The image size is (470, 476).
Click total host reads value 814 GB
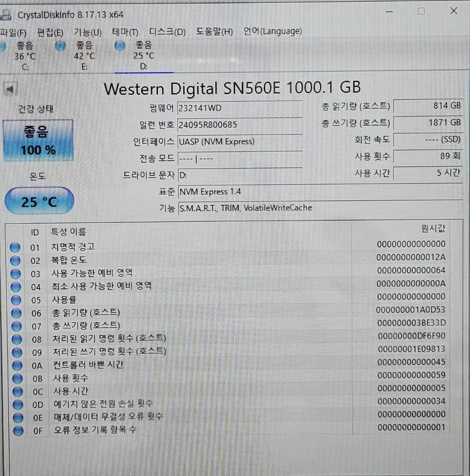(x=428, y=106)
